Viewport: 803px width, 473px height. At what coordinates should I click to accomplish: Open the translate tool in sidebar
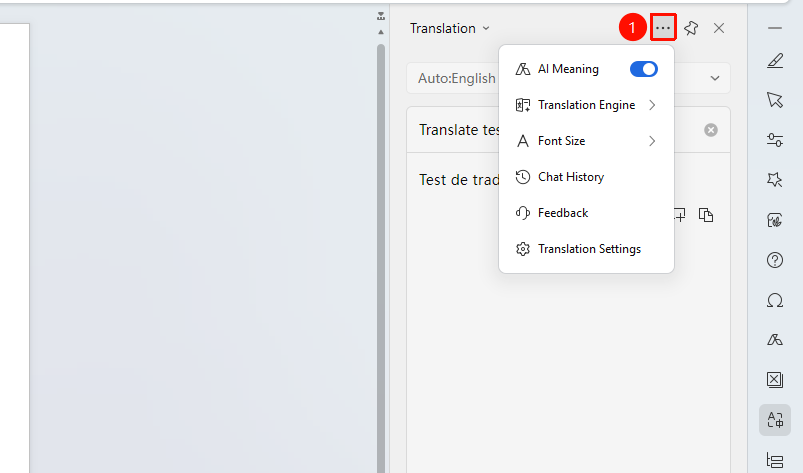coord(775,420)
